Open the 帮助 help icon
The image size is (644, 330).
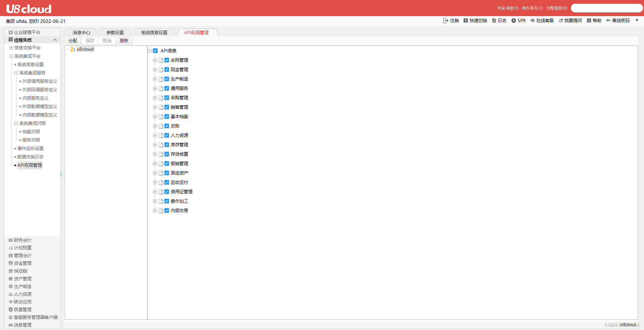point(589,20)
